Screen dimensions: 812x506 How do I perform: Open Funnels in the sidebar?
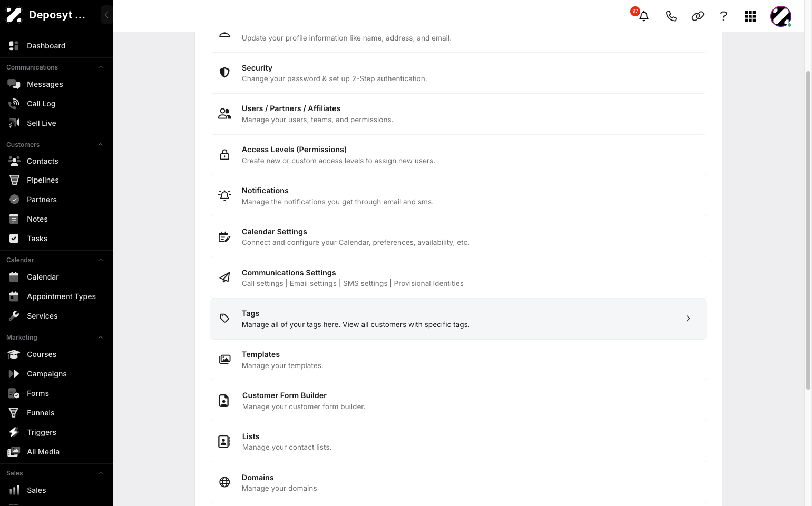pyautogui.click(x=56, y=413)
